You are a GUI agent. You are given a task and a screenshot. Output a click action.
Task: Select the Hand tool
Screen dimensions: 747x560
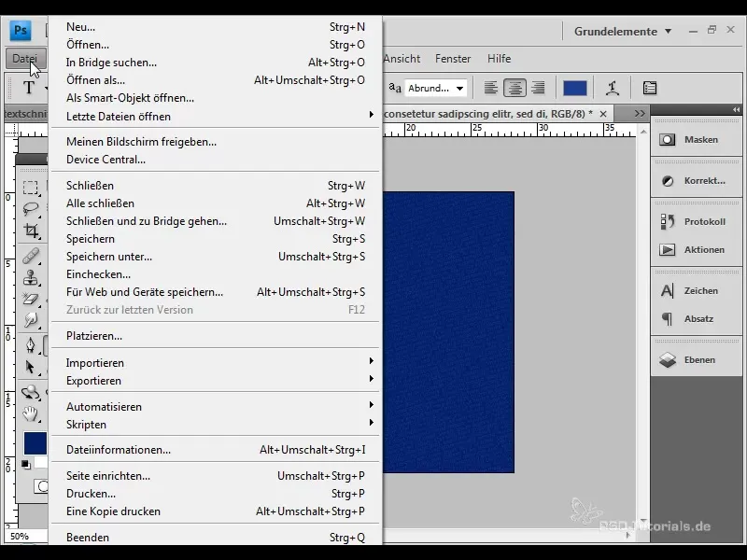31,413
